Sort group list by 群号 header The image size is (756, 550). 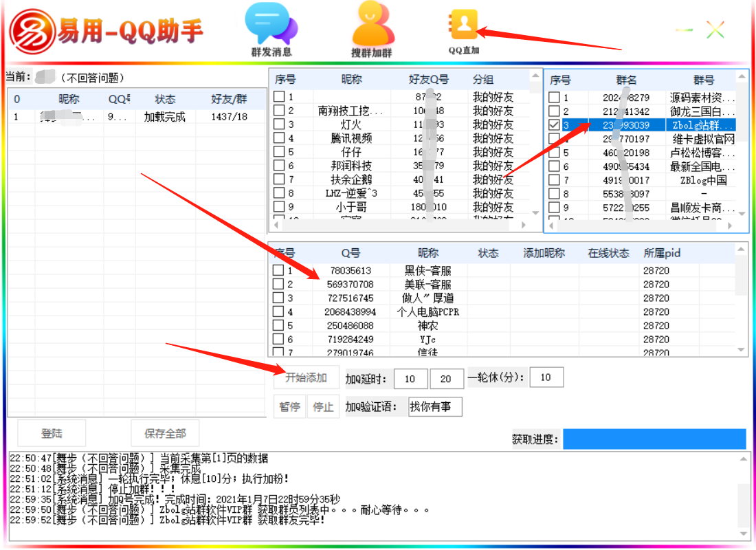pyautogui.click(x=704, y=80)
